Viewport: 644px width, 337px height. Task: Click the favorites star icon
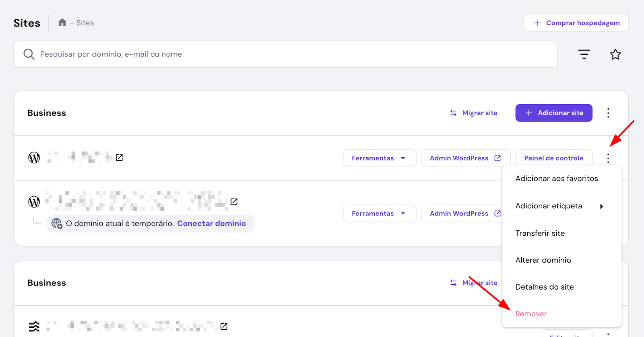click(x=615, y=54)
